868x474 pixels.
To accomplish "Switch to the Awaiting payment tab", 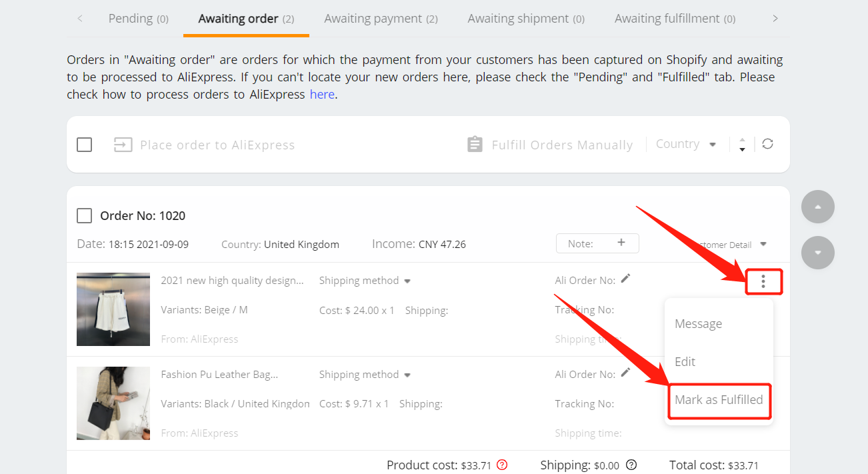I will tap(381, 19).
